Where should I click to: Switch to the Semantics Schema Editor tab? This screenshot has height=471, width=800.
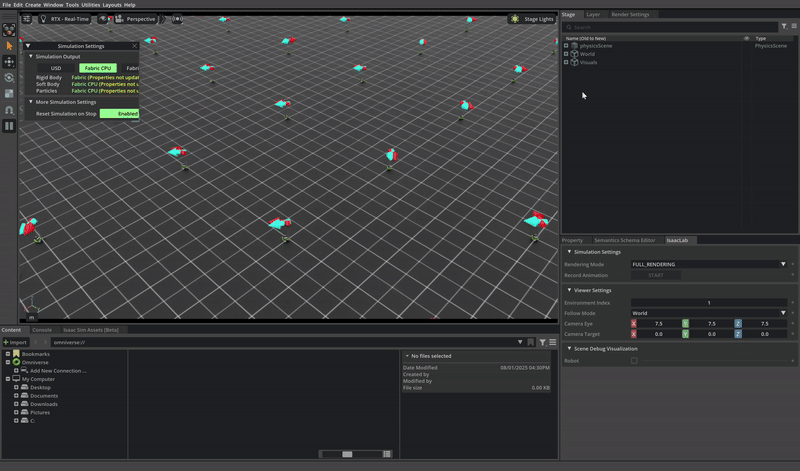click(x=624, y=240)
